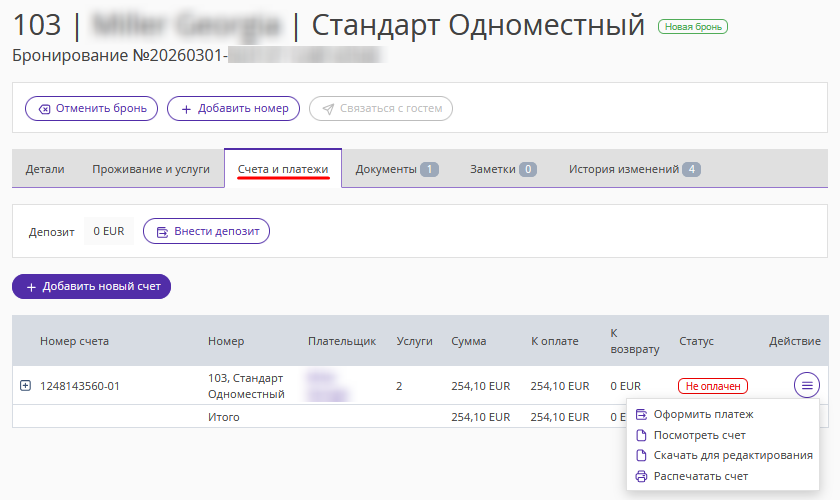
Task: Choose Посмотреть счет menu option
Action: pyautogui.click(x=699, y=435)
